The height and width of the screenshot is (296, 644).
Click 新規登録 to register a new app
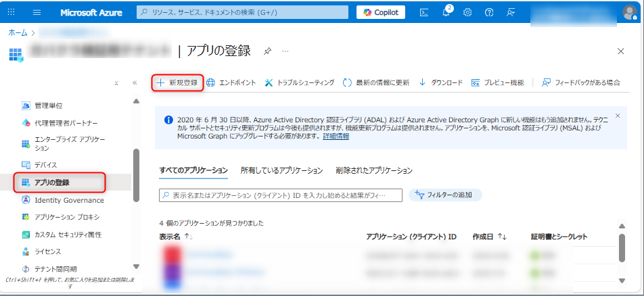pos(177,82)
